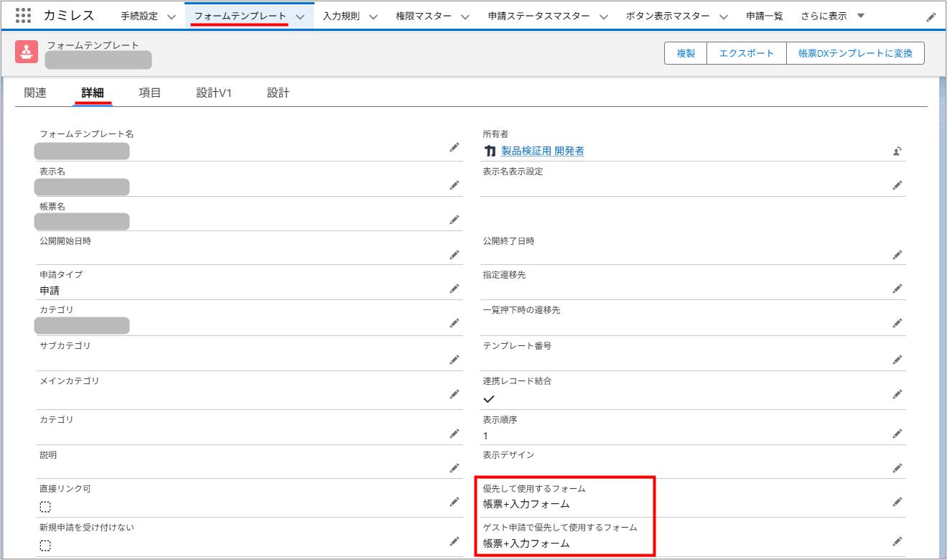Edit 優先して使用するフォーム via its pencil icon

tap(897, 503)
